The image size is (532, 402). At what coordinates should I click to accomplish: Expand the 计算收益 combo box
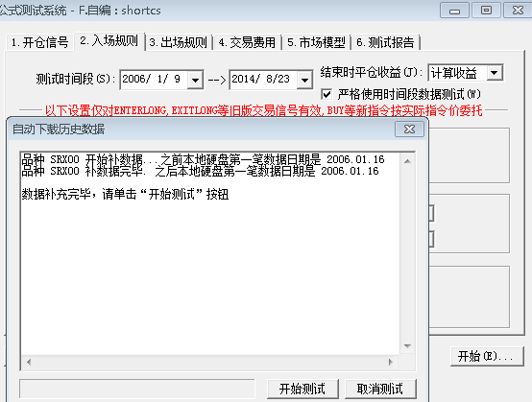tap(495, 73)
